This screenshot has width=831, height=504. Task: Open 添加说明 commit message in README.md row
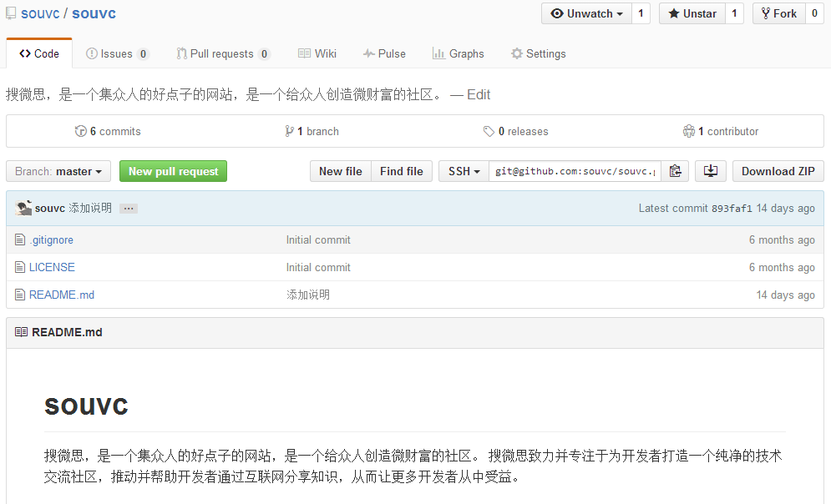(308, 295)
